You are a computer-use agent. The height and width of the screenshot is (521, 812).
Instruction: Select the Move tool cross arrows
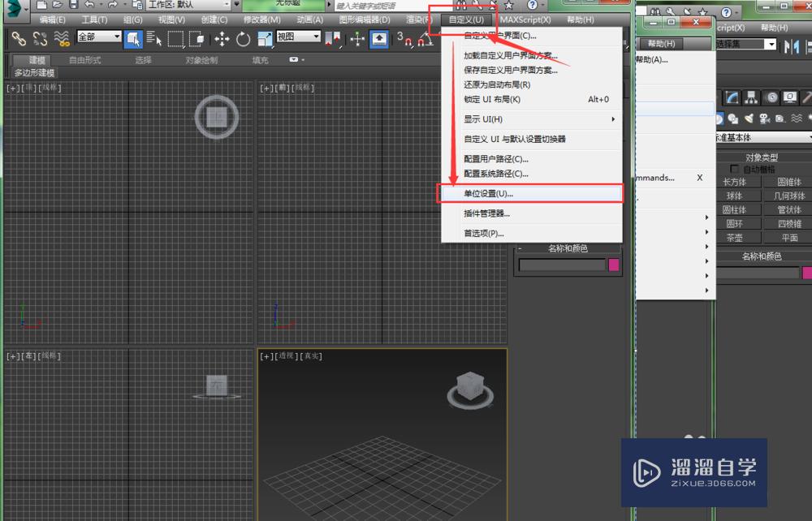222,39
